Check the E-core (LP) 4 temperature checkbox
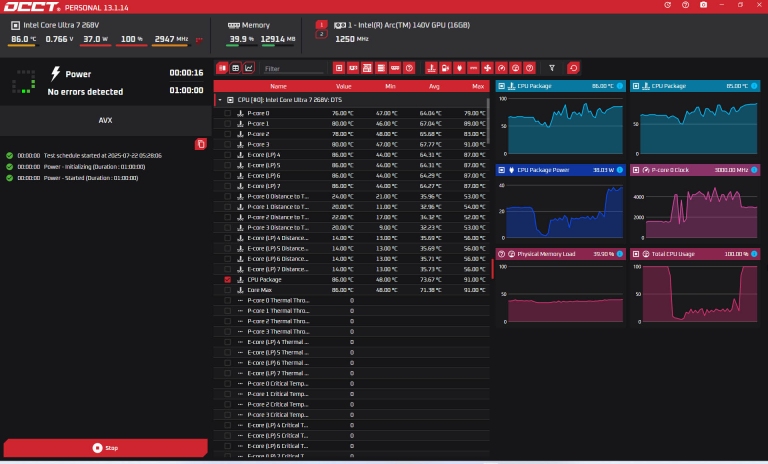 tap(227, 155)
